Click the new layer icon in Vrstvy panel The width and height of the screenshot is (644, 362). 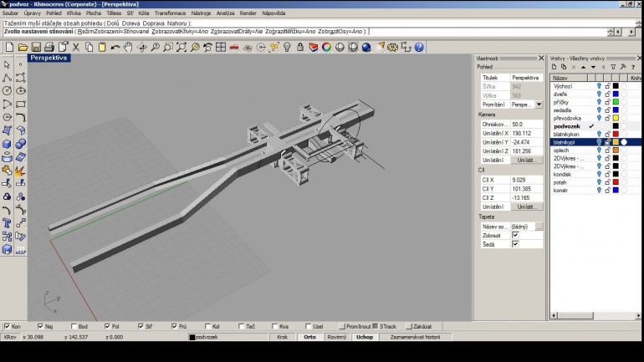(x=554, y=67)
